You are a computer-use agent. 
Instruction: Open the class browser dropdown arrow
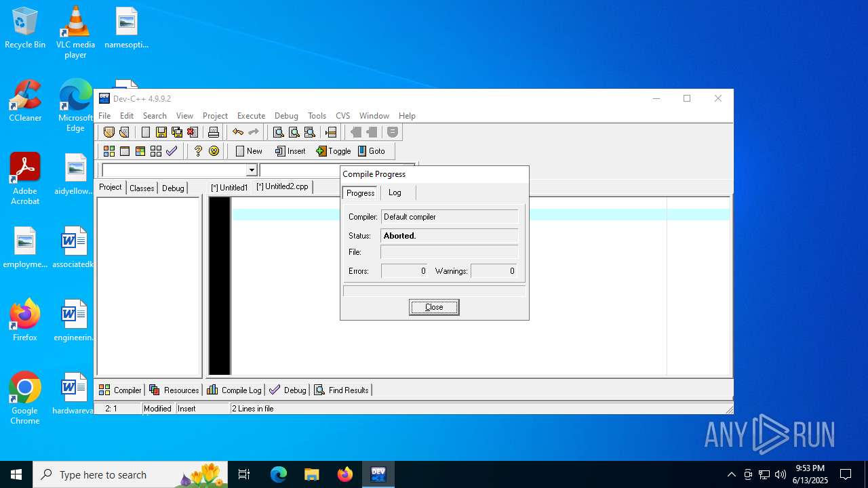click(252, 170)
